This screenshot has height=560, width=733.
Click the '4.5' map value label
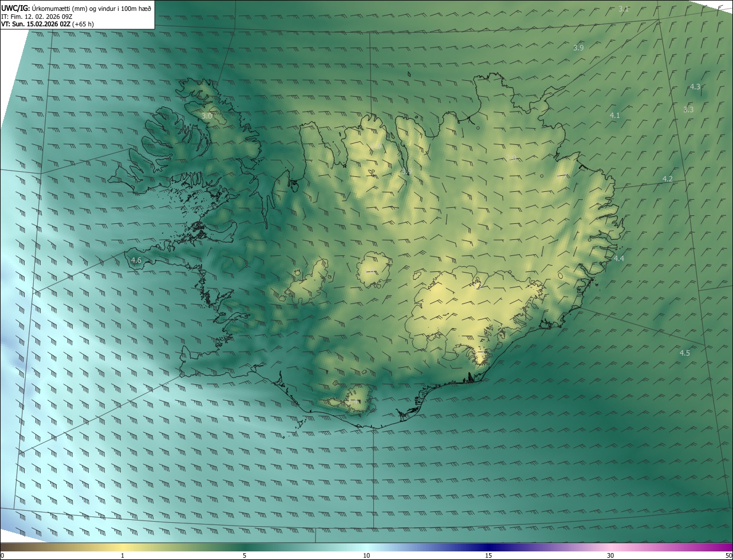(684, 353)
